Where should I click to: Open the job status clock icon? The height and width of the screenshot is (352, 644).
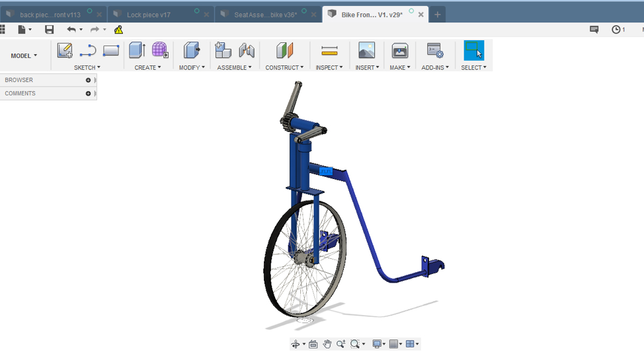click(x=616, y=30)
